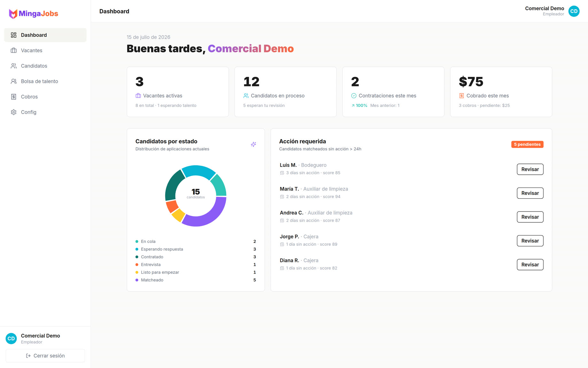Click the upward arrow icon next to 100%
Viewport: 588px width, 368px height.
click(353, 106)
